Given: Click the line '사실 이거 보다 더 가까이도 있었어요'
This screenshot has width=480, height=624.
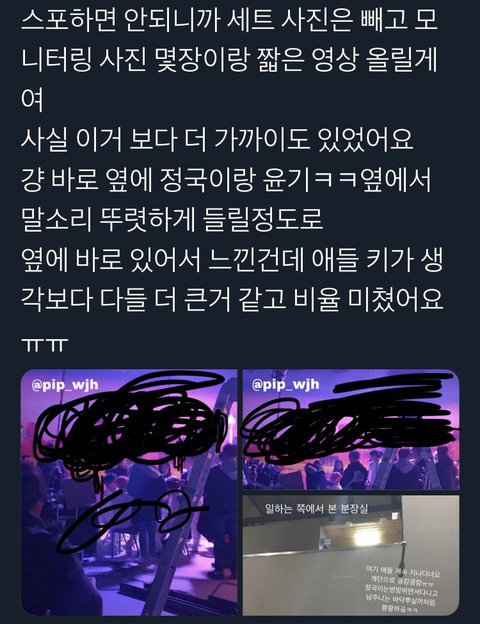Looking at the screenshot, I should [217, 139].
